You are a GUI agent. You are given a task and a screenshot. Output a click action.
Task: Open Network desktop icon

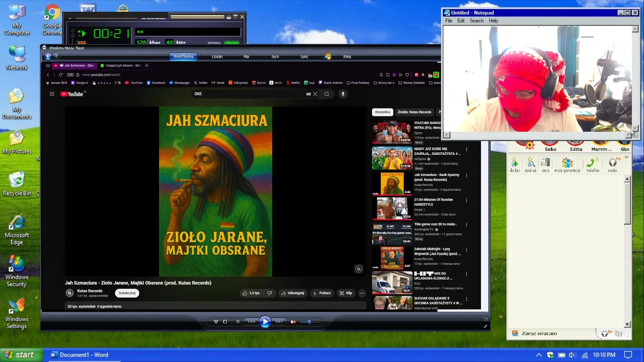17,58
